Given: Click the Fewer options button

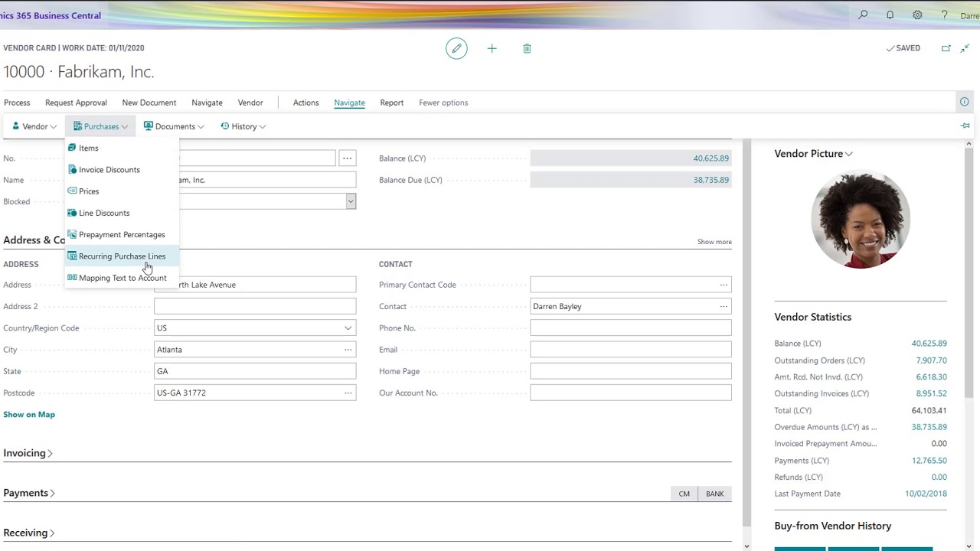Looking at the screenshot, I should pyautogui.click(x=443, y=103).
